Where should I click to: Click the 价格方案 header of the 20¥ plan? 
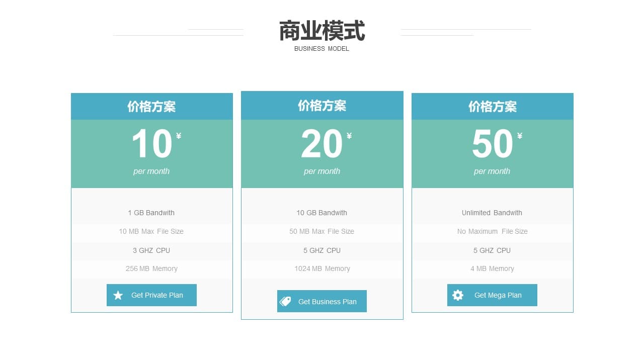tap(322, 106)
